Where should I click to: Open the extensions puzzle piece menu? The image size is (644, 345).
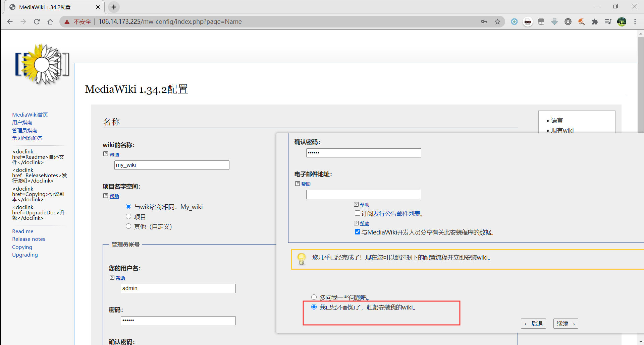pos(595,22)
